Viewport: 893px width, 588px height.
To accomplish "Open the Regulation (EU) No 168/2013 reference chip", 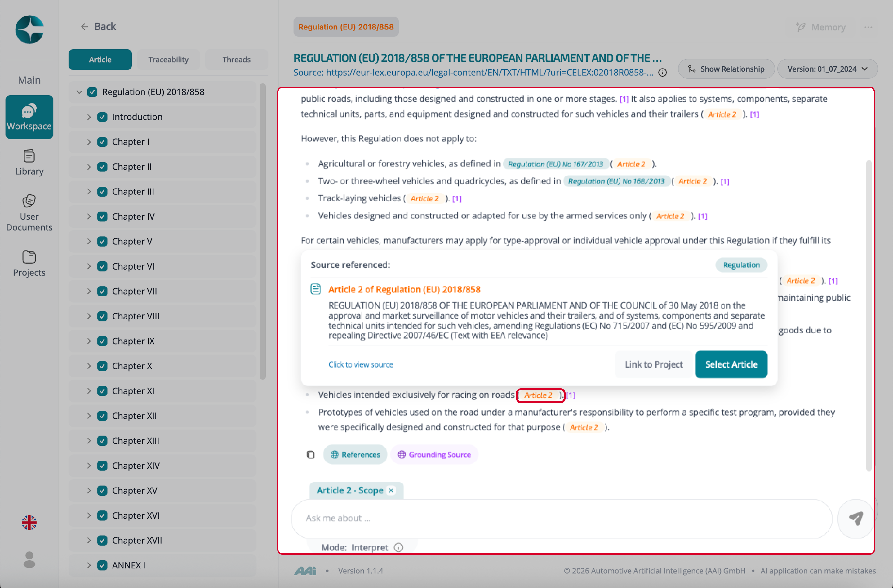I will coord(616,181).
